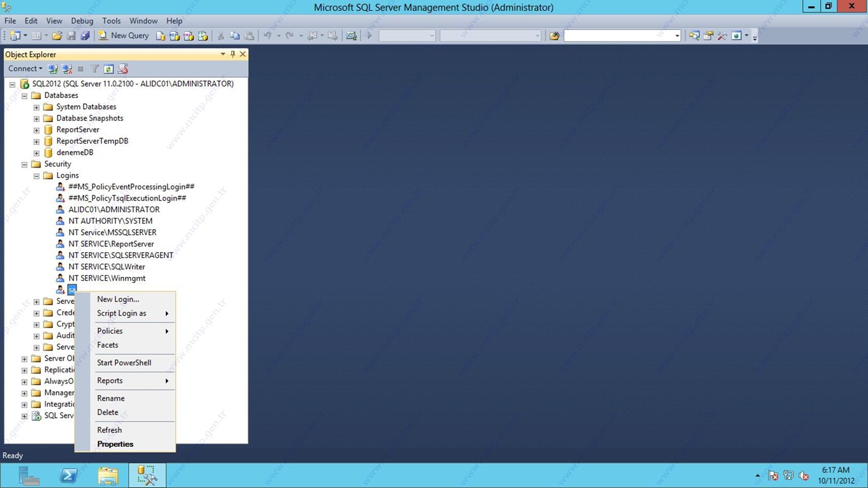Click the Object Explorer script delete icon

click(123, 69)
